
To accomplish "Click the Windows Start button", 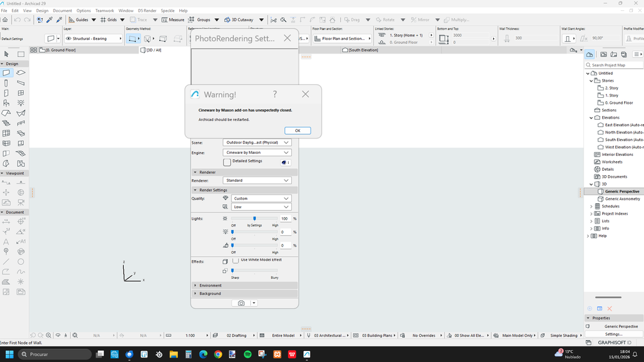I will [10, 354].
